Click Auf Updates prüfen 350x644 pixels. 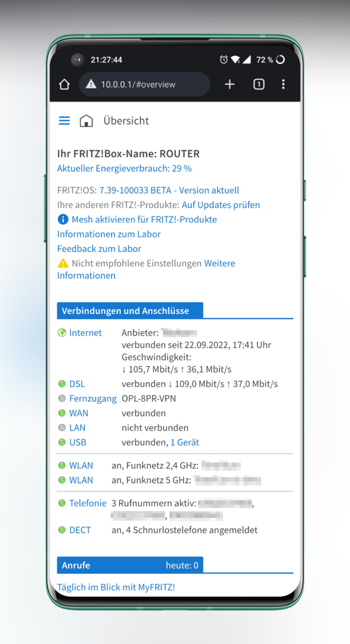tap(221, 205)
